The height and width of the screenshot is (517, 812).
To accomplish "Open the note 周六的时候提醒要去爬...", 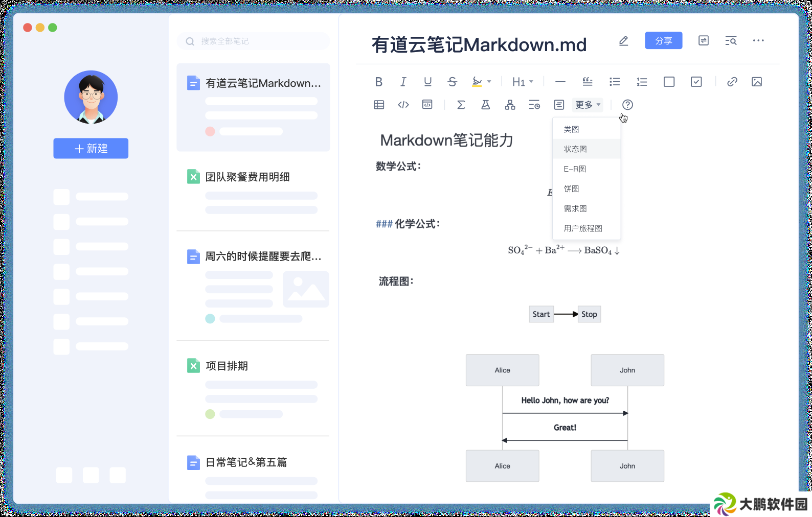I will tap(254, 286).
